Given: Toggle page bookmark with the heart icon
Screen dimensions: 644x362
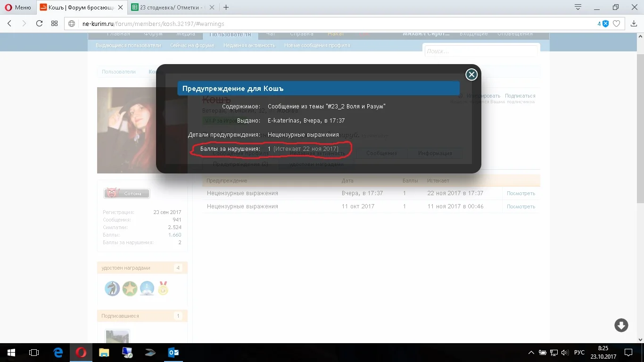Looking at the screenshot, I should tap(616, 24).
